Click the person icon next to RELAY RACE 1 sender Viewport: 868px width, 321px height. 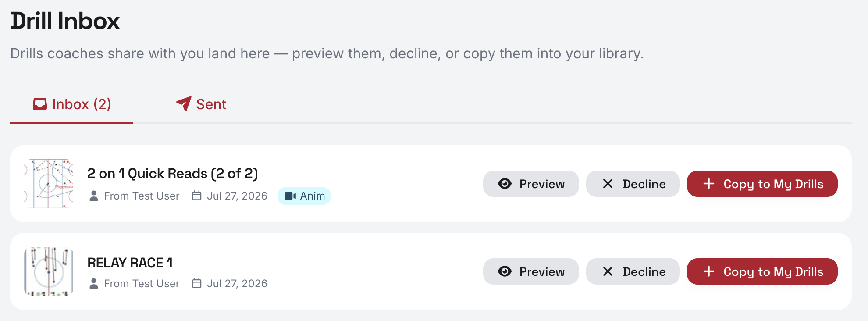tap(94, 283)
